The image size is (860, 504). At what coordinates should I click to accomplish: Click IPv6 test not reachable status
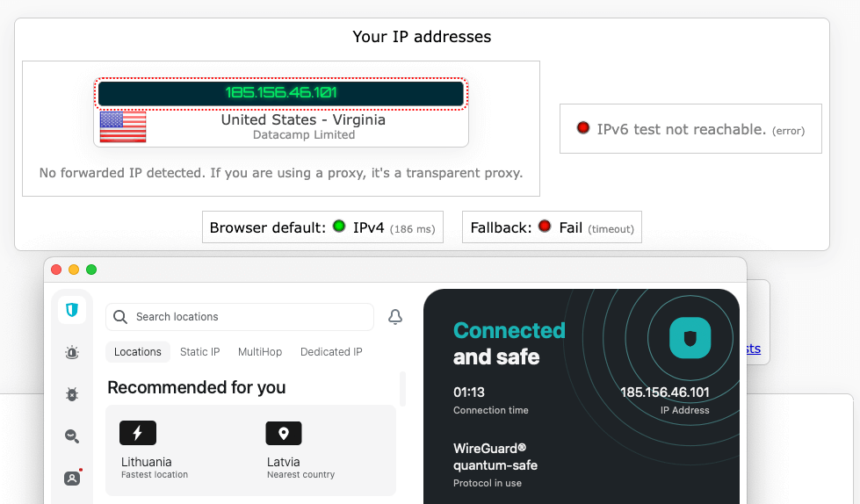[x=690, y=129]
